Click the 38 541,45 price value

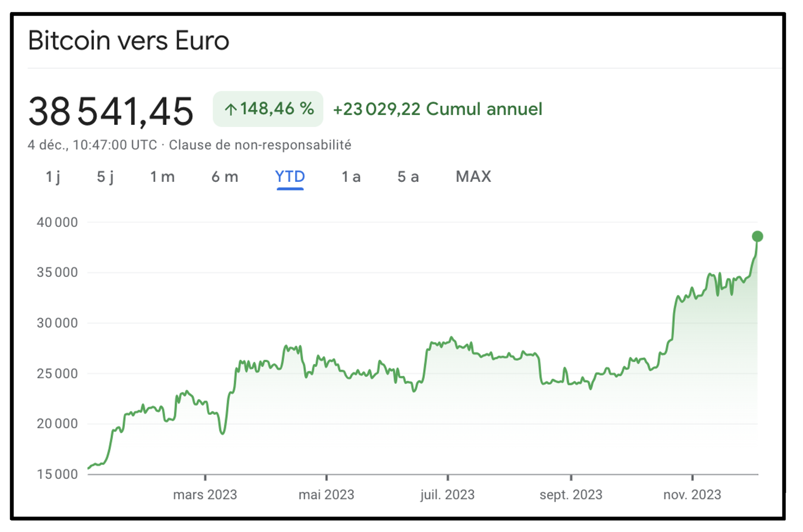(111, 111)
